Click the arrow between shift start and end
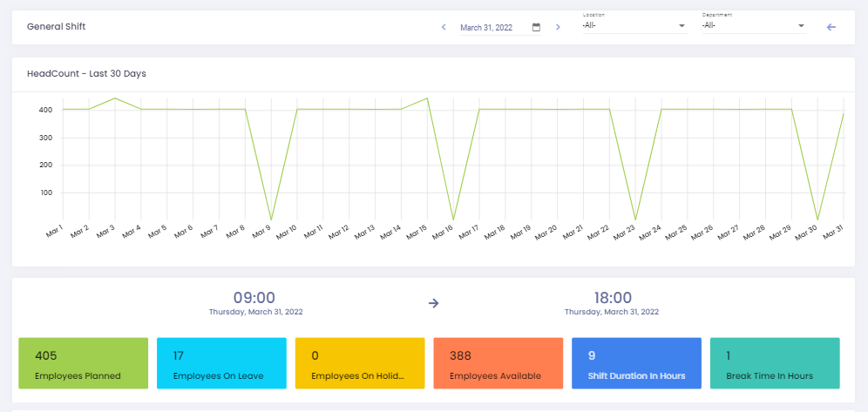 pos(433,303)
